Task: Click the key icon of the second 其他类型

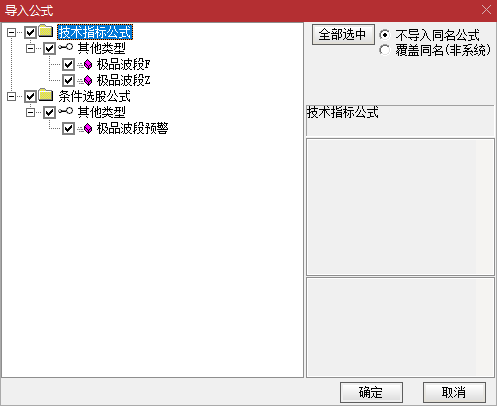Action: pos(65,111)
